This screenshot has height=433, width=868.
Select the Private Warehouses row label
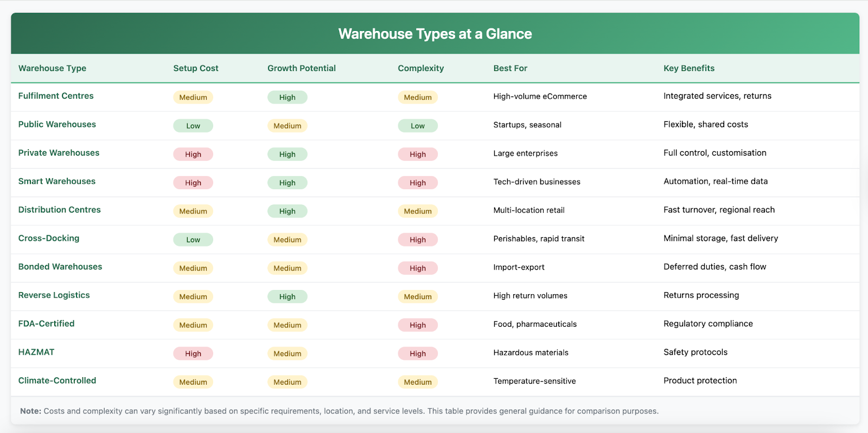point(59,153)
